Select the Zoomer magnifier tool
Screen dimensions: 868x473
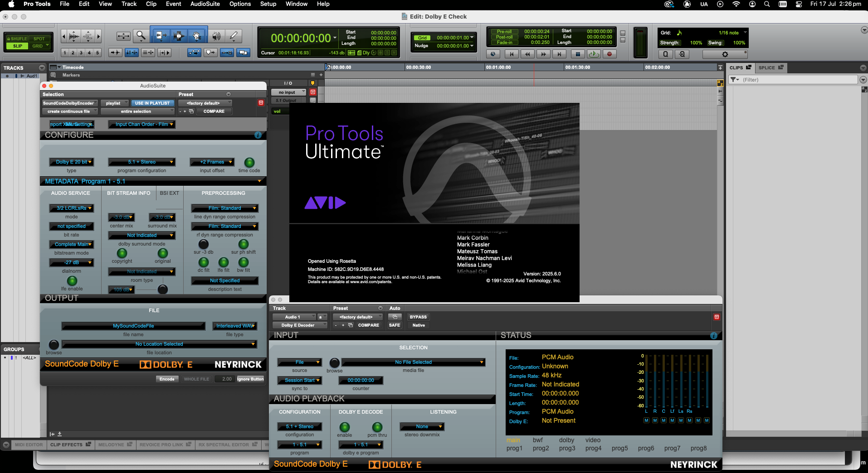click(141, 36)
